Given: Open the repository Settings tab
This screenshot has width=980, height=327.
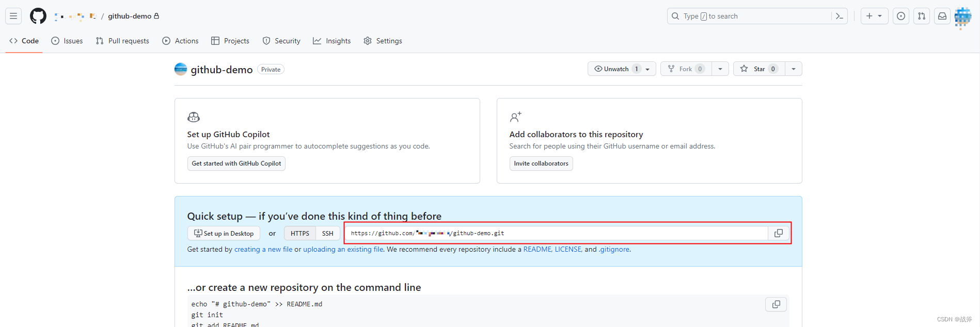Looking at the screenshot, I should (383, 41).
